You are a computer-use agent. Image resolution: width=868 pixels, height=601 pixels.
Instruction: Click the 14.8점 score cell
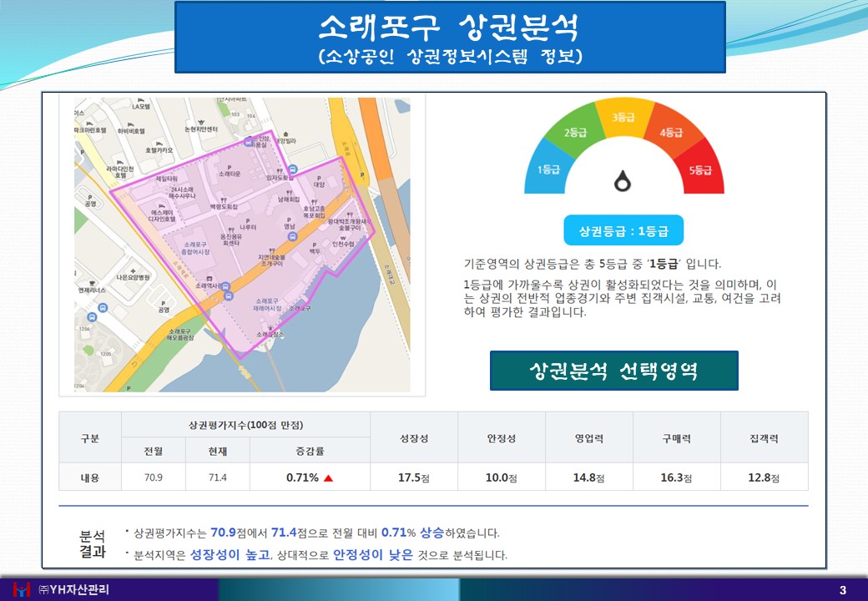pos(588,477)
